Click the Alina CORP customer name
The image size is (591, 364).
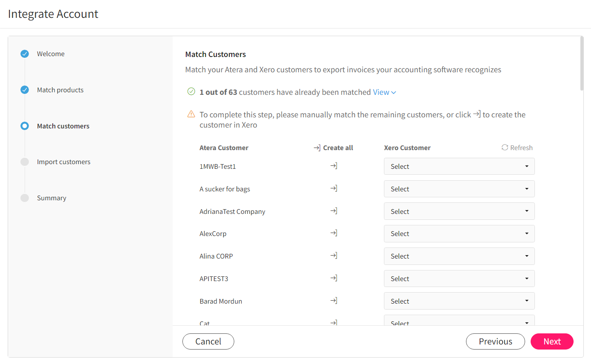click(216, 256)
